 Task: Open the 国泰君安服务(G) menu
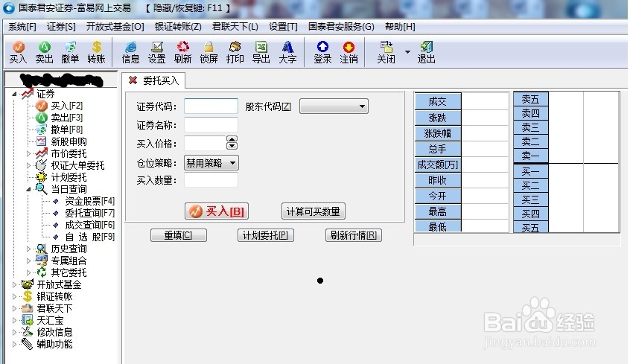click(x=341, y=27)
